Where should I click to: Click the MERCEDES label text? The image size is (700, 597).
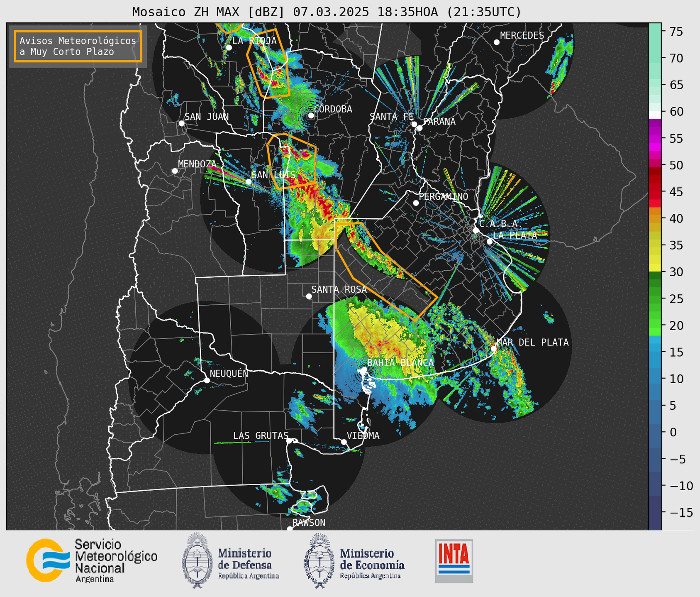522,36
